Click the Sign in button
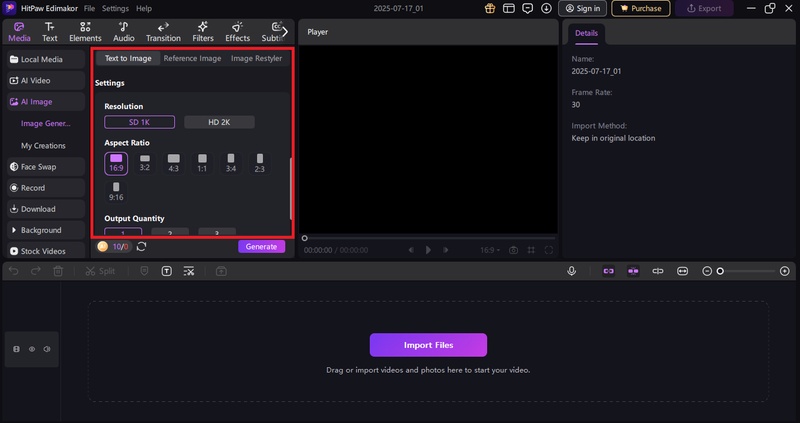 pos(583,8)
